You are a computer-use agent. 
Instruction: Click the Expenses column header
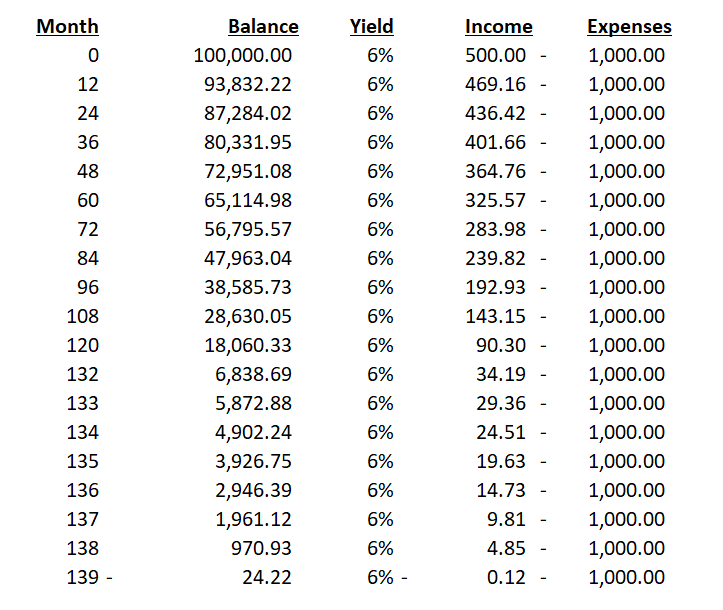(x=629, y=27)
